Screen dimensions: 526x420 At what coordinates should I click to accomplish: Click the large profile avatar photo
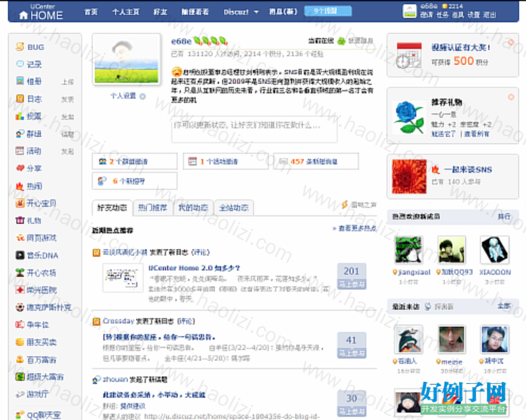point(127,59)
